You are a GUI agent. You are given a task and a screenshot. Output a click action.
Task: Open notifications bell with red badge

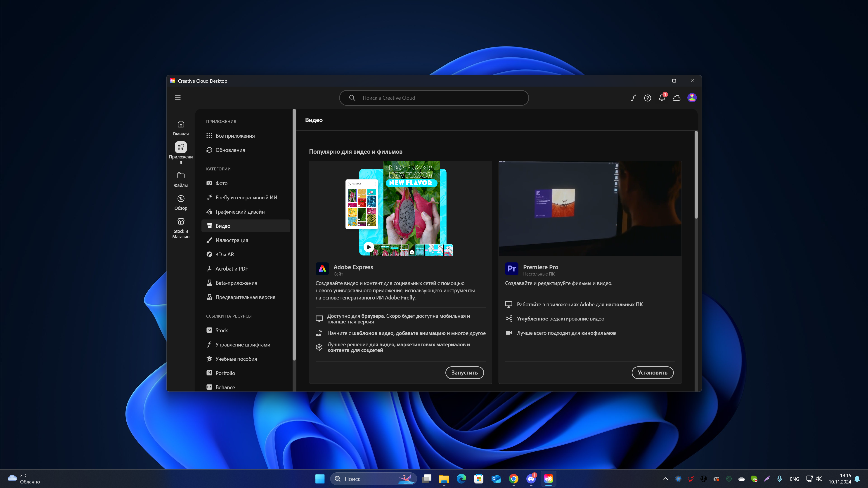tap(662, 97)
